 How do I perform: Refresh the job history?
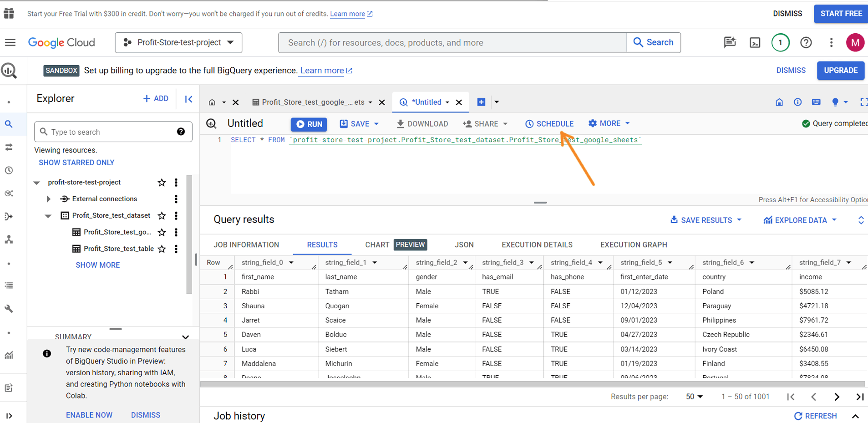point(815,416)
